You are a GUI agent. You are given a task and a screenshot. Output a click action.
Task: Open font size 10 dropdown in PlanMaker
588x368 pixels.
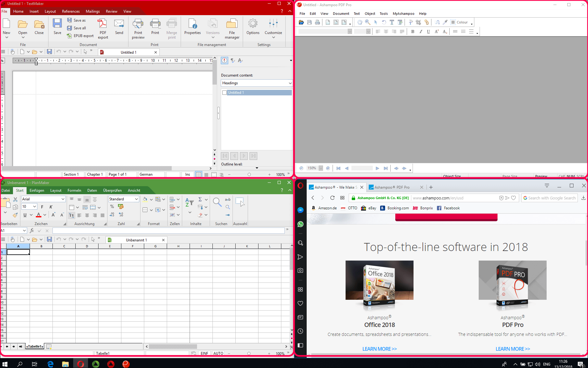35,207
